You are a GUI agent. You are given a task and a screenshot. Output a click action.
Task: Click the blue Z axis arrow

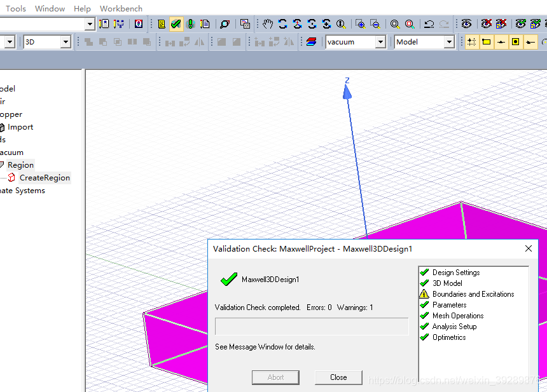(x=347, y=91)
